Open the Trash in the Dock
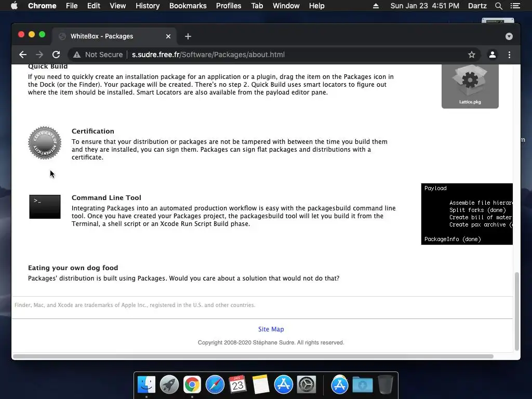Screen dimensions: 532x399 coord(385,385)
